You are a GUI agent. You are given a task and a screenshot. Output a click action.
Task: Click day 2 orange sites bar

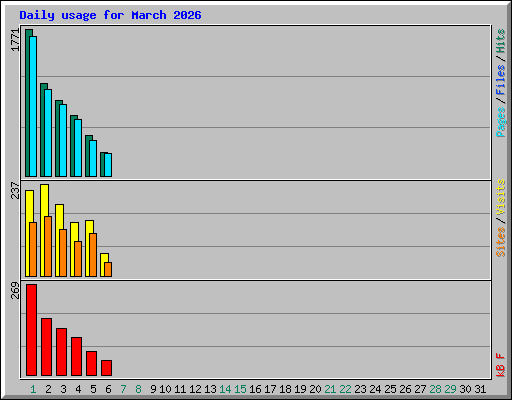[48, 246]
